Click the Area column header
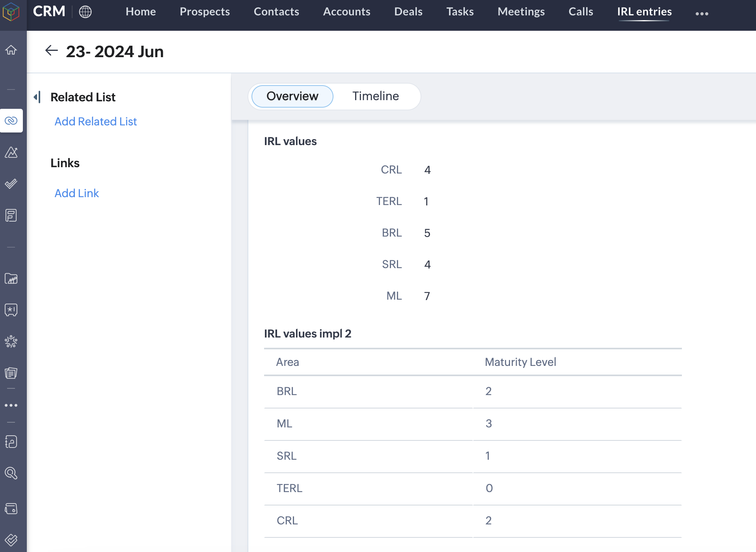The height and width of the screenshot is (552, 756). [x=288, y=362]
